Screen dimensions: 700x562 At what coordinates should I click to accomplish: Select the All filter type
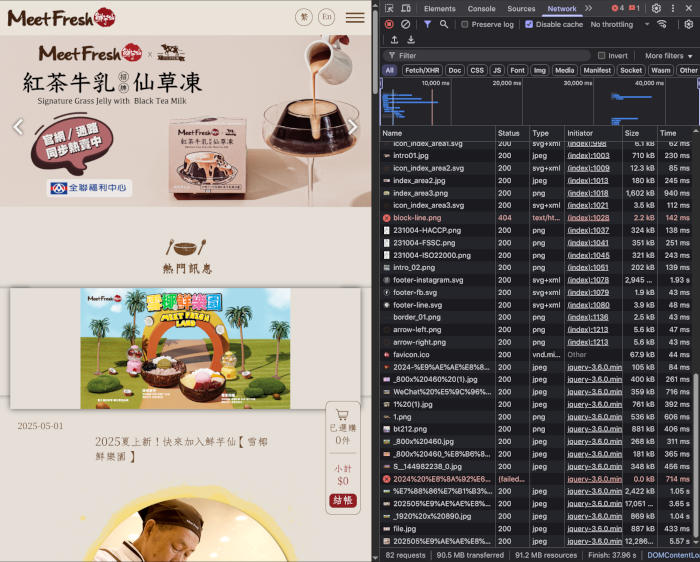tap(390, 70)
